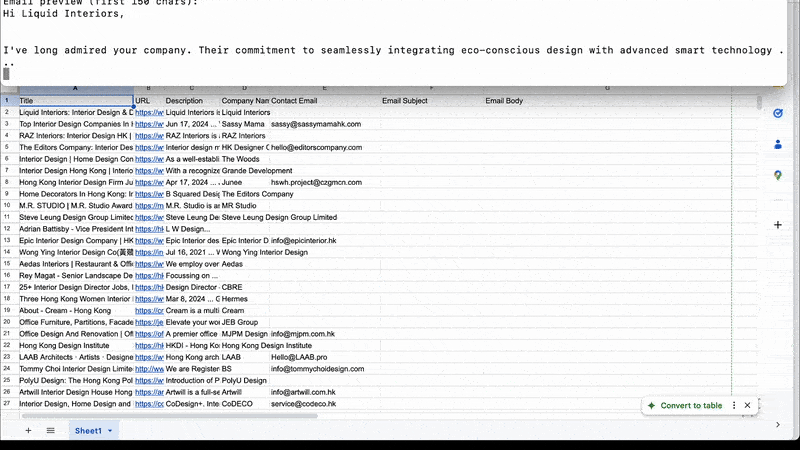This screenshot has width=800, height=450.
Task: Click the Convert to table button
Action: 684,405
